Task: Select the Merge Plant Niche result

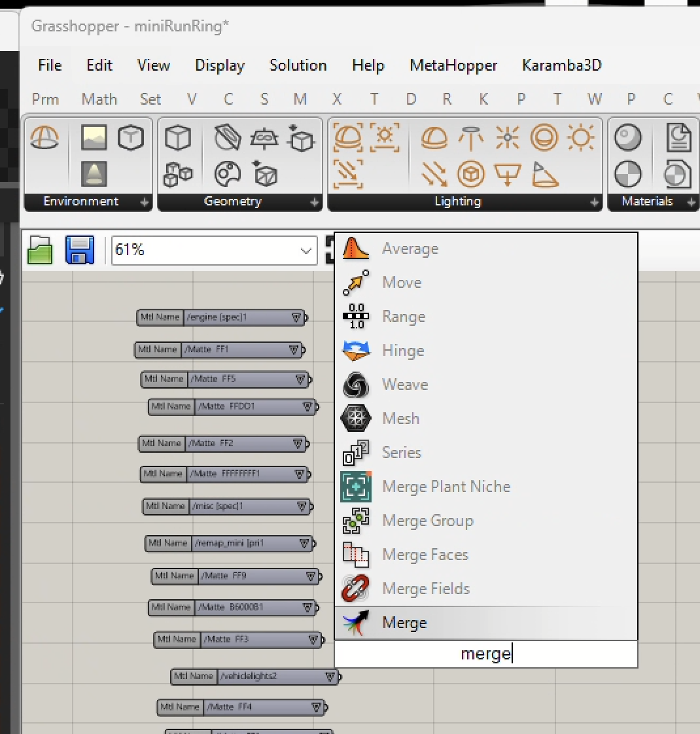Action: [x=486, y=487]
